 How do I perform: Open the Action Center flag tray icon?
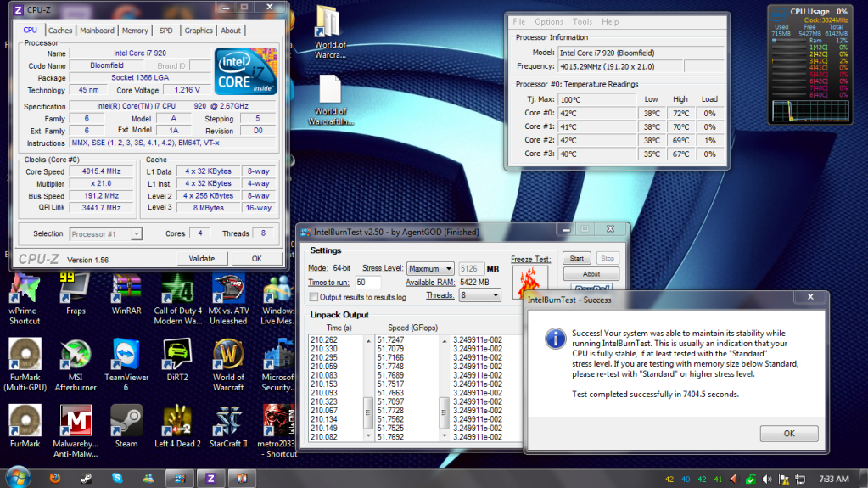pos(783,480)
